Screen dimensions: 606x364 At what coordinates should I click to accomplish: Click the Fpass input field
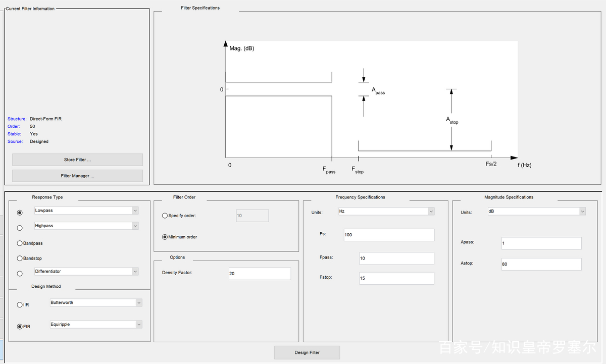click(x=396, y=258)
